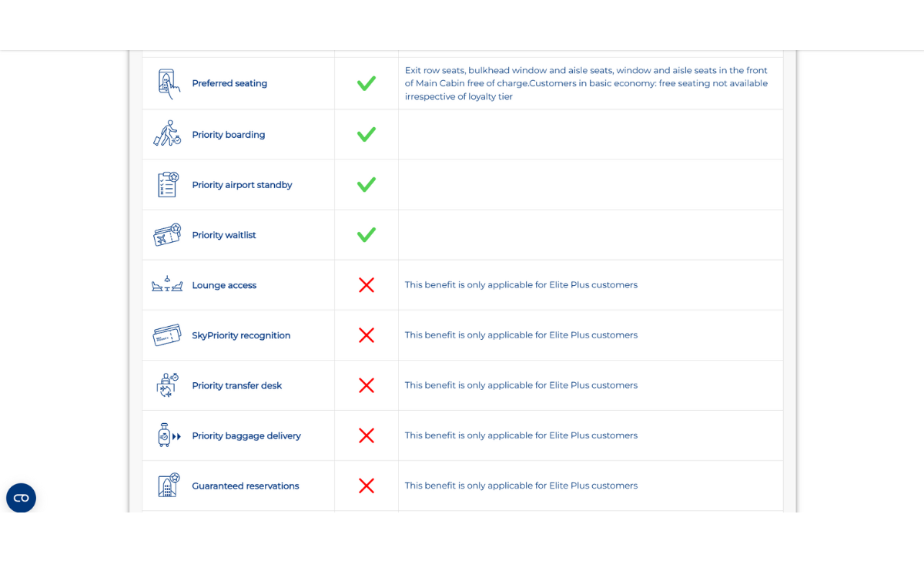Click the Guaranteed reservations building icon
The width and height of the screenshot is (924, 578).
(168, 486)
